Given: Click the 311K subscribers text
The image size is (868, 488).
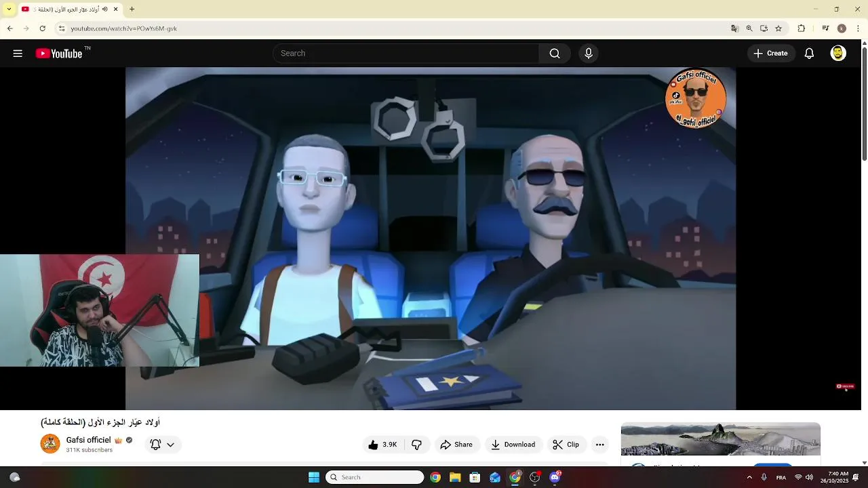Looking at the screenshot, I should click(90, 450).
